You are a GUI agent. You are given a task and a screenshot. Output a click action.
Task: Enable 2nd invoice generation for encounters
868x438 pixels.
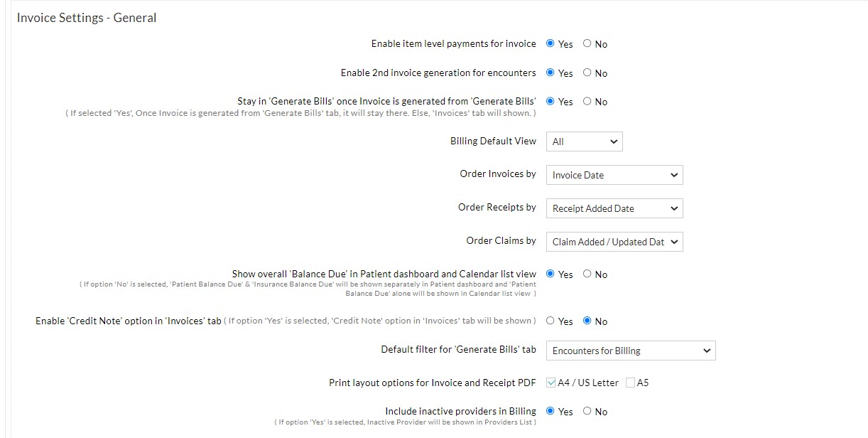[549, 73]
